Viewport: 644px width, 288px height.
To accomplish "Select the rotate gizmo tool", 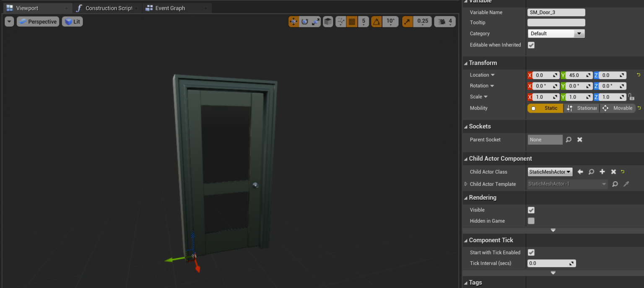I will [305, 21].
